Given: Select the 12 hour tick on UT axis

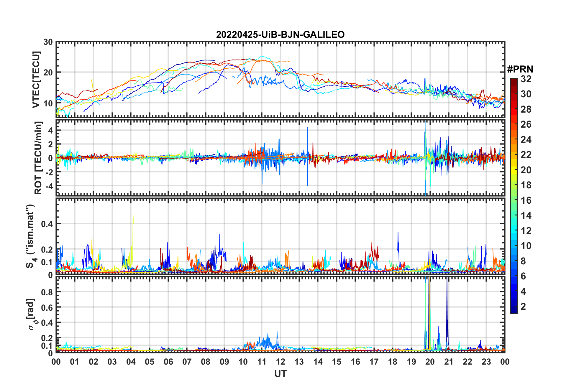Looking at the screenshot, I should pos(280,362).
